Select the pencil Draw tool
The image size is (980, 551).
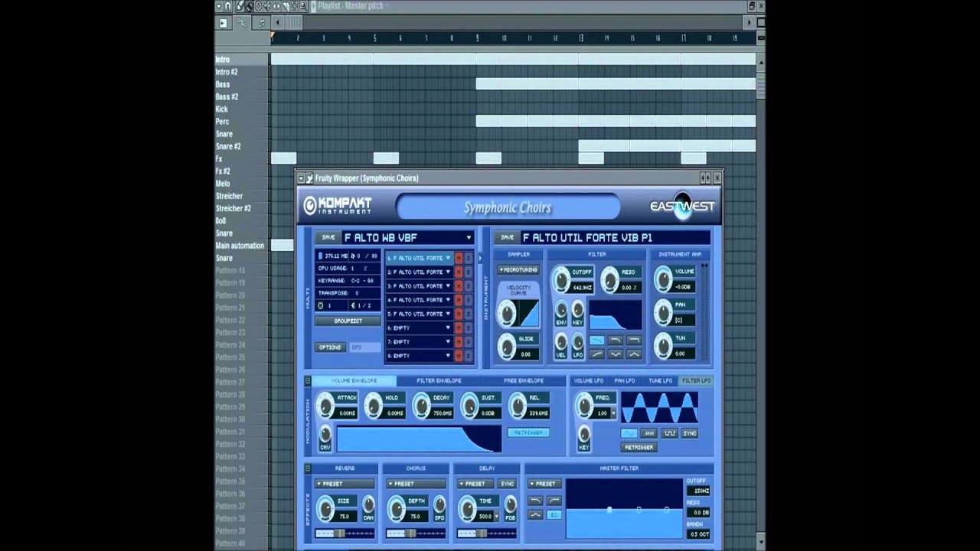(240, 6)
